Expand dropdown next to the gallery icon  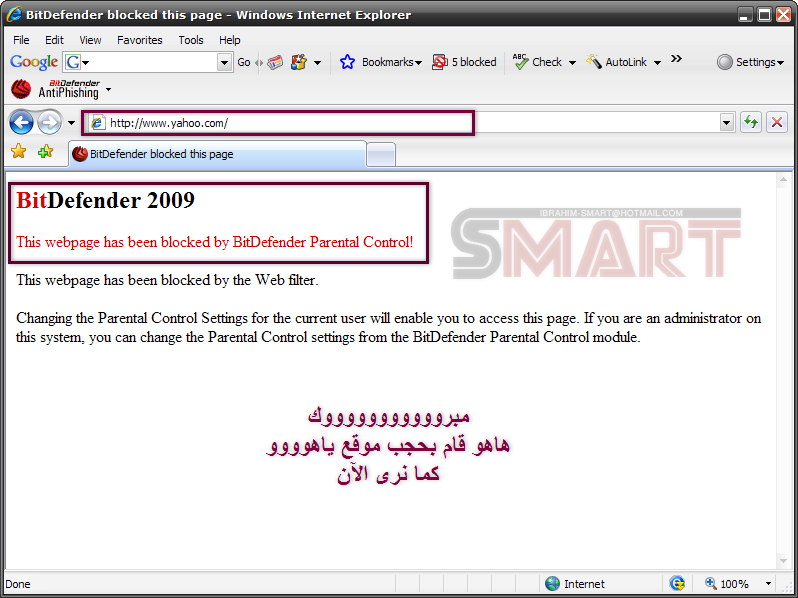(x=317, y=63)
